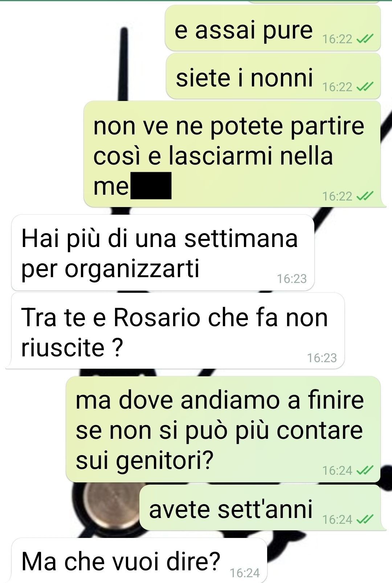Tap checkmarks on 'avete sett'anni' message
Viewport: 392px width, 583px height.
[365, 519]
